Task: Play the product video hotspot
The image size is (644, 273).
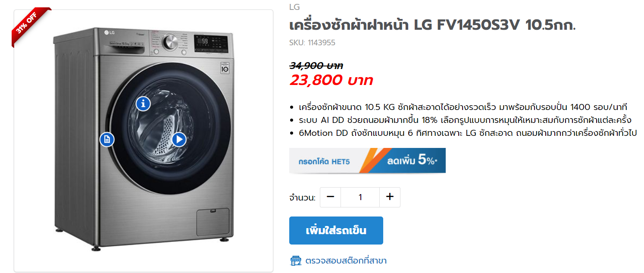Action: point(179,139)
